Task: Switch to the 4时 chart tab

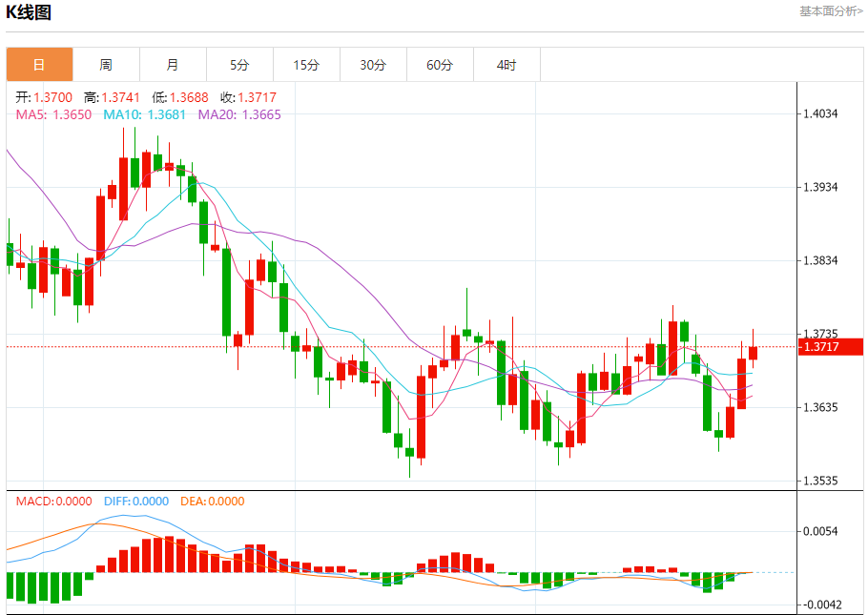Action: click(x=506, y=65)
